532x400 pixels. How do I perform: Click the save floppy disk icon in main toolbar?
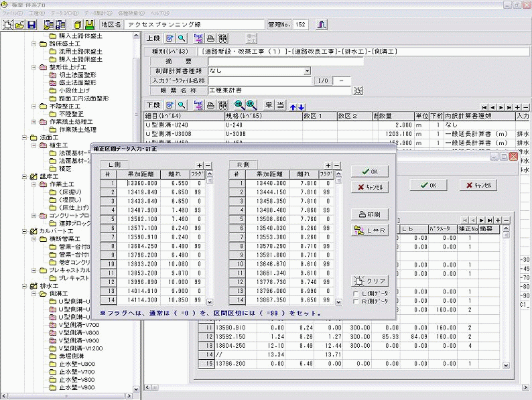[x=31, y=25]
